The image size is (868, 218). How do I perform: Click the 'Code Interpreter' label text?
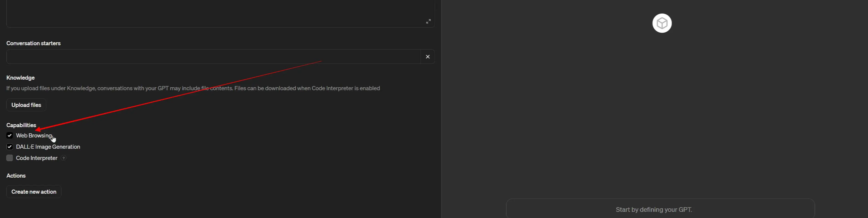(37, 158)
